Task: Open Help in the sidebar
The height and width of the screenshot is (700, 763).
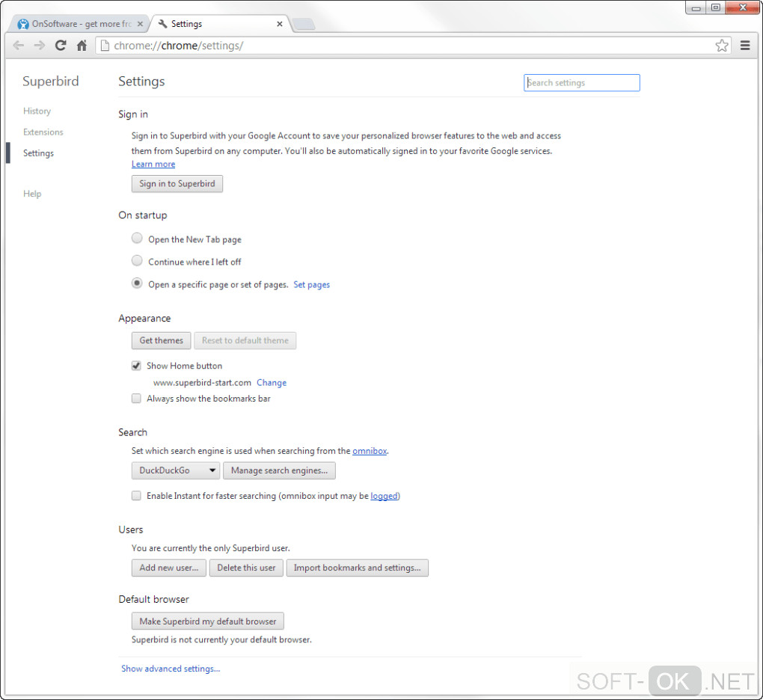Action: 32,194
